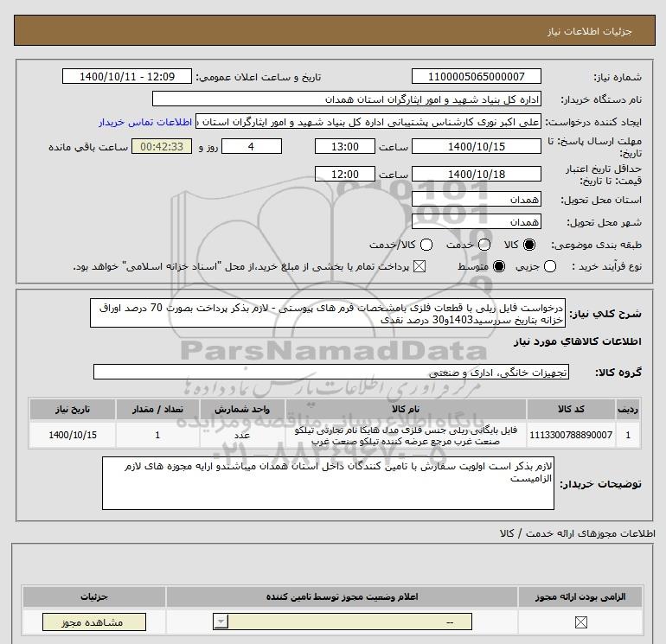
Task: Click the need date 1400/10/15 table cell
Action: coord(73,435)
